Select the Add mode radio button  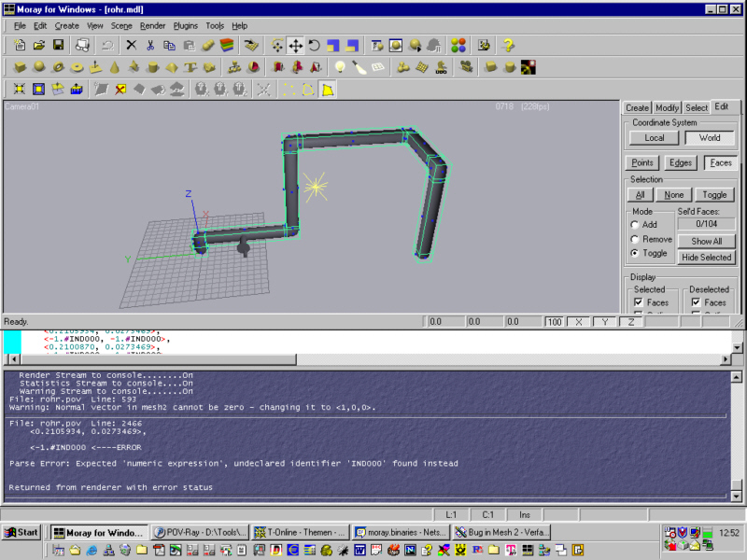click(636, 225)
